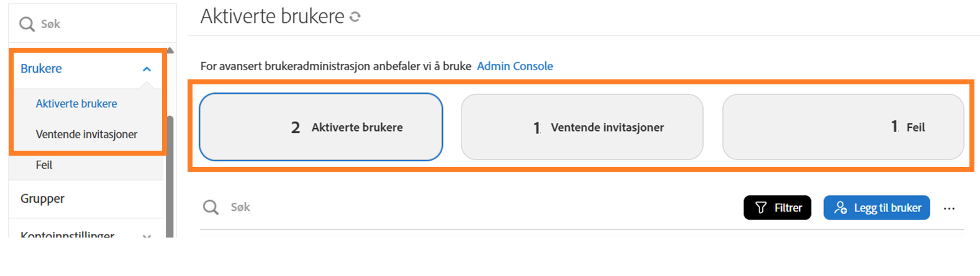Expand the Kontoinnstillinger section chevron
This screenshot has height=276, width=980.
coord(147,236)
